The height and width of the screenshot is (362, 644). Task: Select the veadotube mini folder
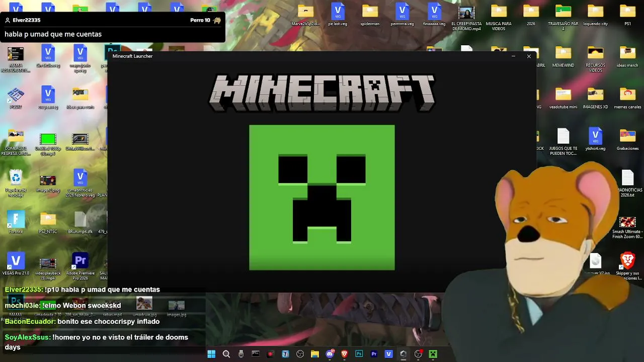click(x=563, y=98)
